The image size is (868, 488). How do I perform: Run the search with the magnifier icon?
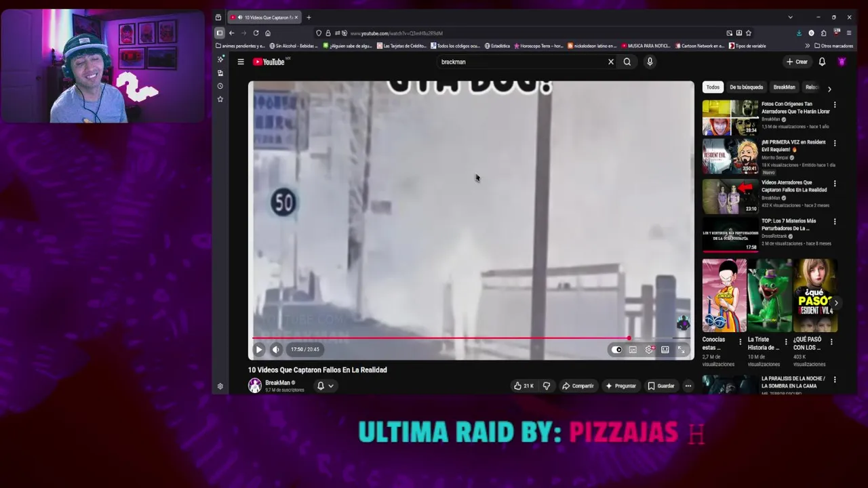[627, 62]
